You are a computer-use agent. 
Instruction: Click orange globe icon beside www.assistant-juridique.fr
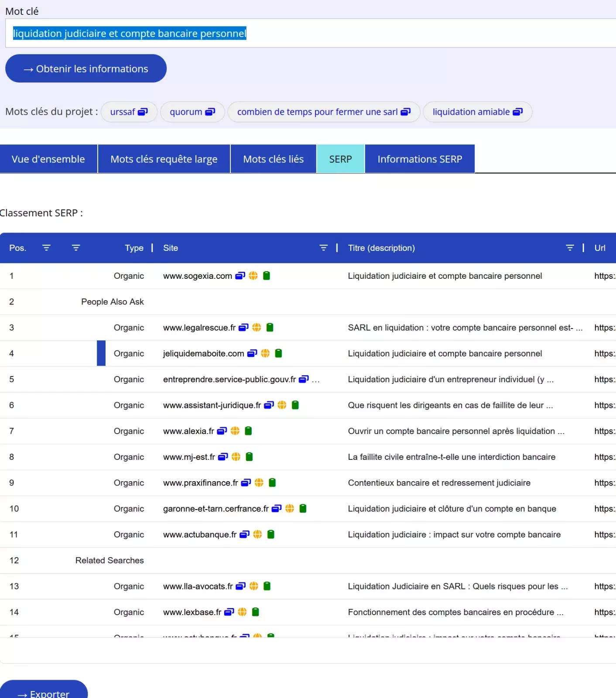click(282, 405)
